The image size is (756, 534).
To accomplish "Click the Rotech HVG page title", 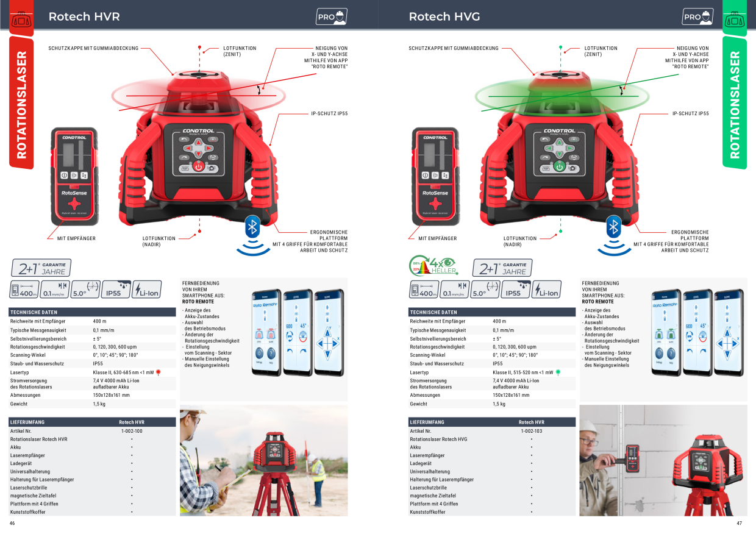I will pos(444,16).
